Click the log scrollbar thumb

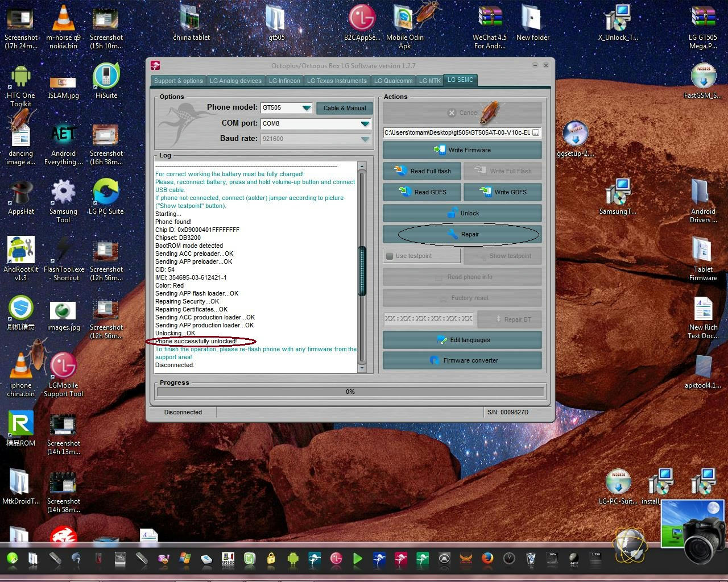click(x=362, y=271)
